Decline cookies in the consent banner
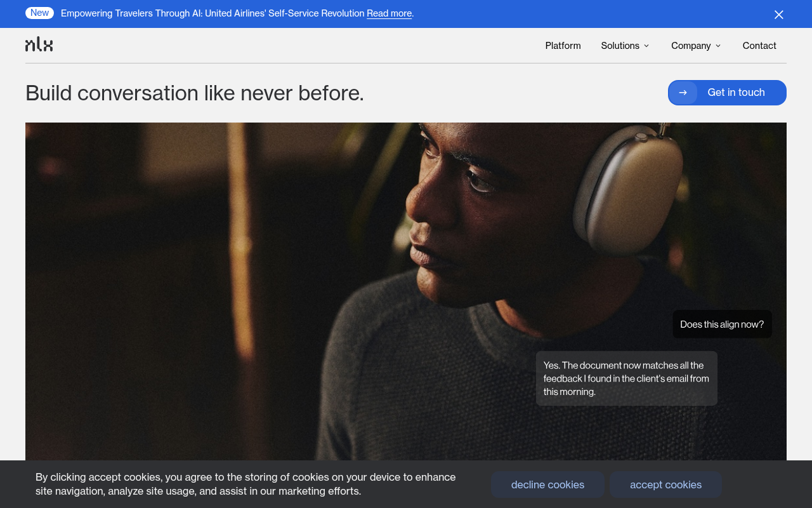This screenshot has width=812, height=508. coord(547,485)
